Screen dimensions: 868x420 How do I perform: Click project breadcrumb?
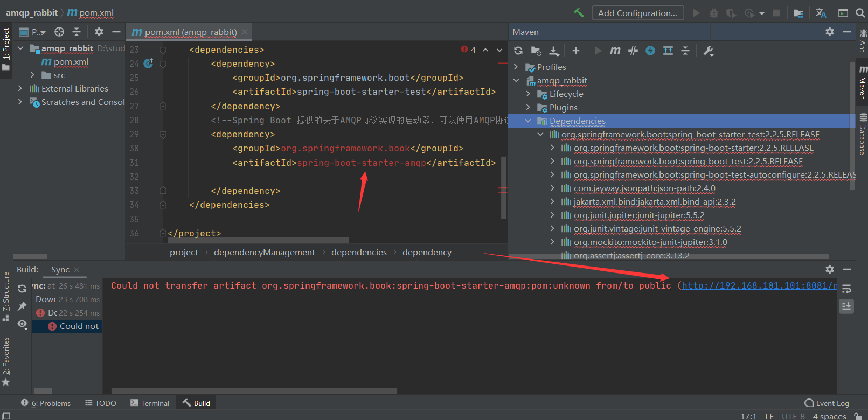click(184, 252)
